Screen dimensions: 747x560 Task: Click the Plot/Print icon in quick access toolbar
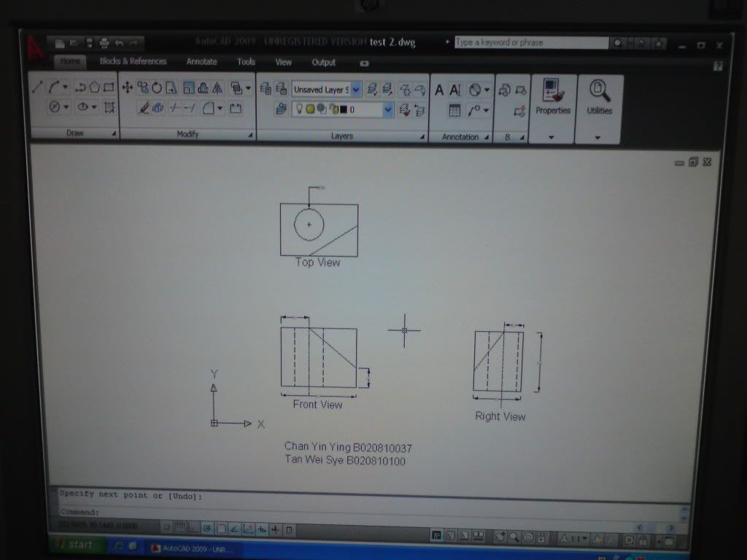(x=104, y=43)
